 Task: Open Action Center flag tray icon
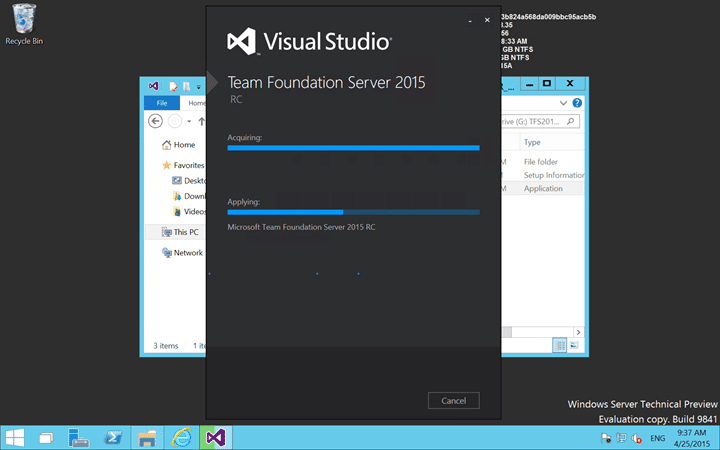(x=606, y=438)
